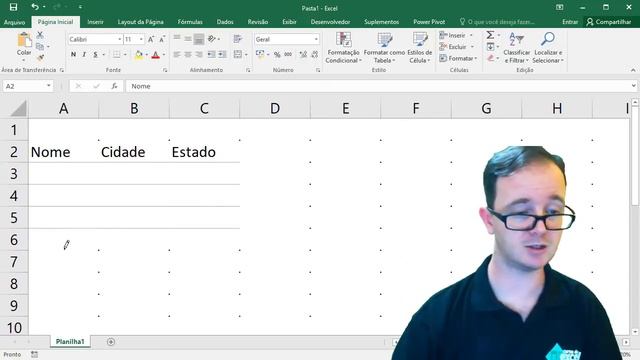Switch to Layout da Página tab
Image resolution: width=640 pixels, height=360 pixels.
[140, 22]
